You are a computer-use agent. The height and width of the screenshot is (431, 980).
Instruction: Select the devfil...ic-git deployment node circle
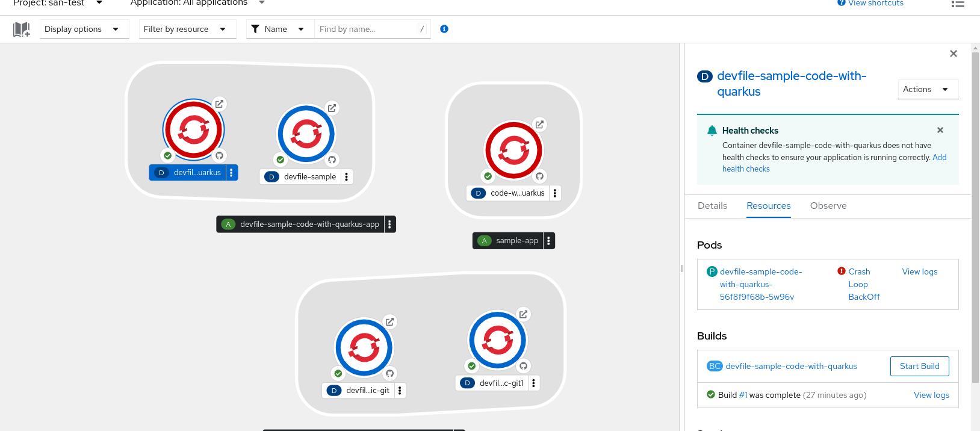click(364, 348)
